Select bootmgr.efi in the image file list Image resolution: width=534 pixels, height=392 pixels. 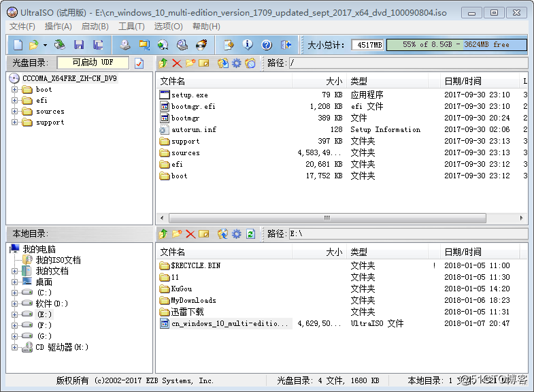pos(193,107)
